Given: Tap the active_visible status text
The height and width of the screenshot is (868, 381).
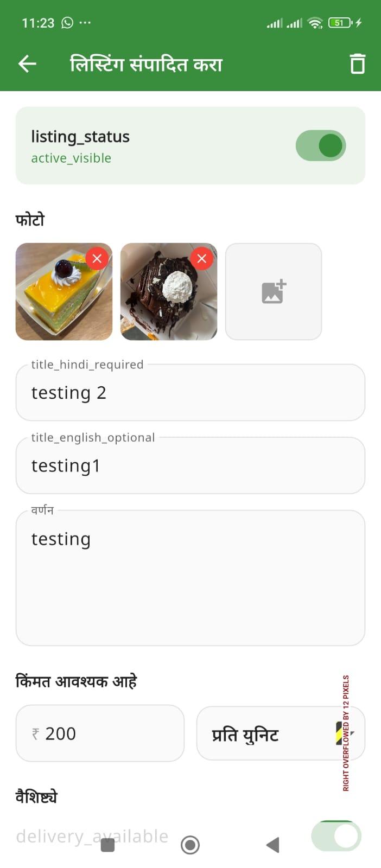Looking at the screenshot, I should point(71,158).
